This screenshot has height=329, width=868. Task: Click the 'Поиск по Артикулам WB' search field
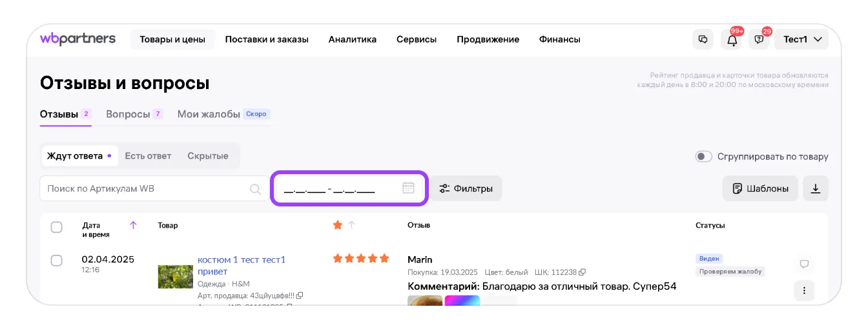click(x=145, y=189)
